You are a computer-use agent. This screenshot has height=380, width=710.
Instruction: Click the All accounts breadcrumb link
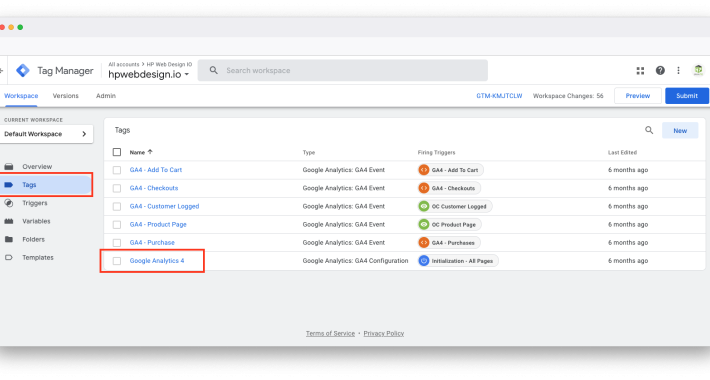(x=124, y=64)
